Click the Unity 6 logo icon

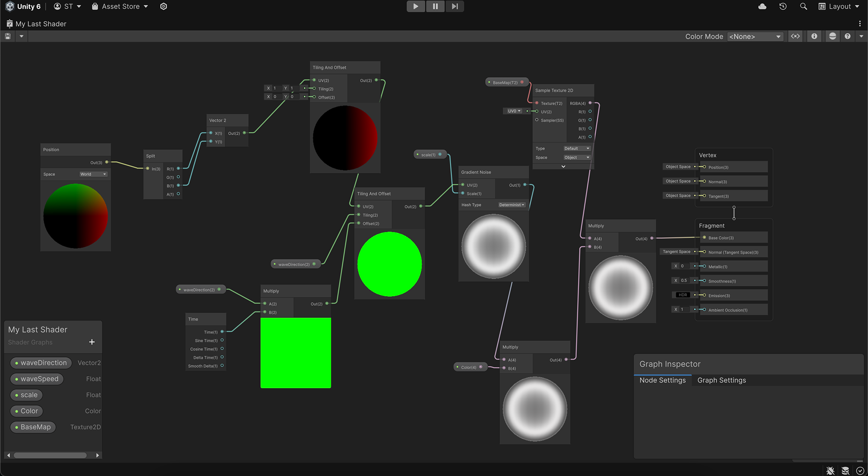(x=9, y=6)
